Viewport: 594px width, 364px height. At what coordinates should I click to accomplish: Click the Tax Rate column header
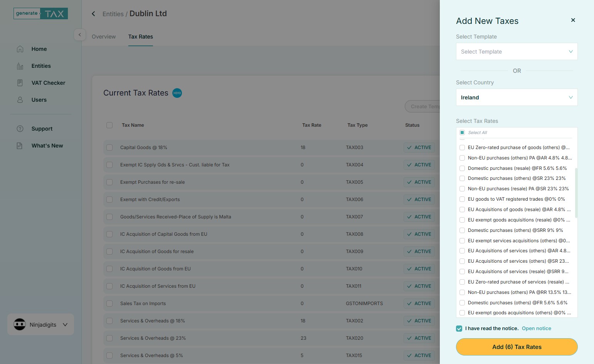click(x=311, y=125)
